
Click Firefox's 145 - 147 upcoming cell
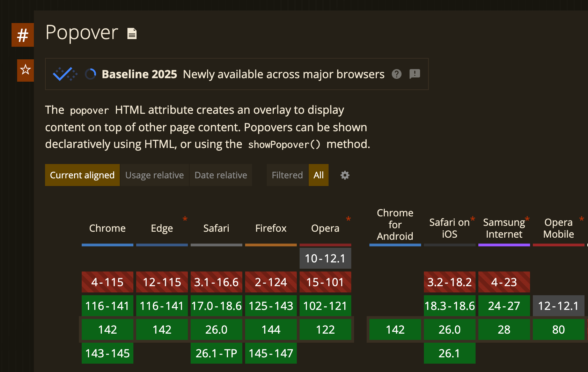point(271,353)
